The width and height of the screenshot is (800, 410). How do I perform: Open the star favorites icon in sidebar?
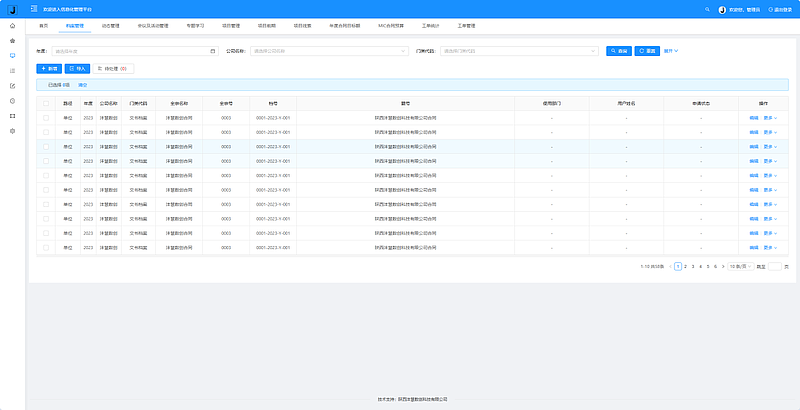pos(12,41)
